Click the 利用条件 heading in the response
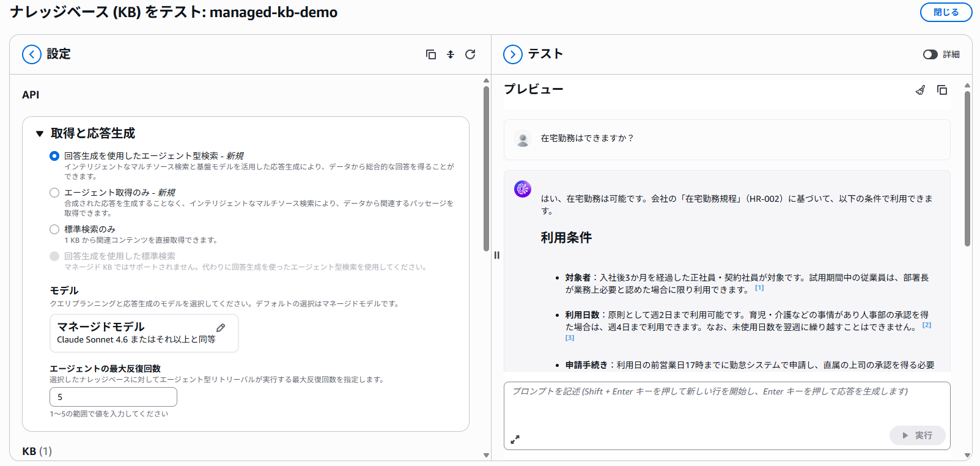Viewport: 980px width, 466px height. click(566, 238)
